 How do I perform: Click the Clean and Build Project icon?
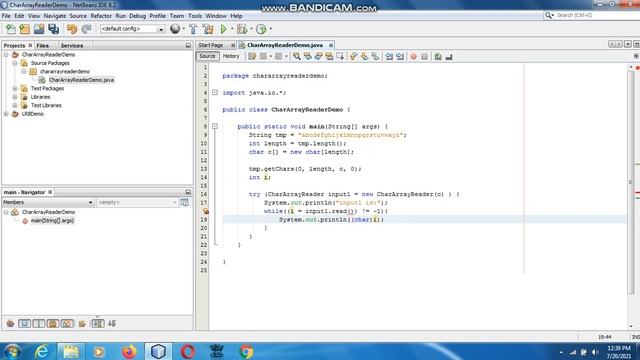point(208,29)
